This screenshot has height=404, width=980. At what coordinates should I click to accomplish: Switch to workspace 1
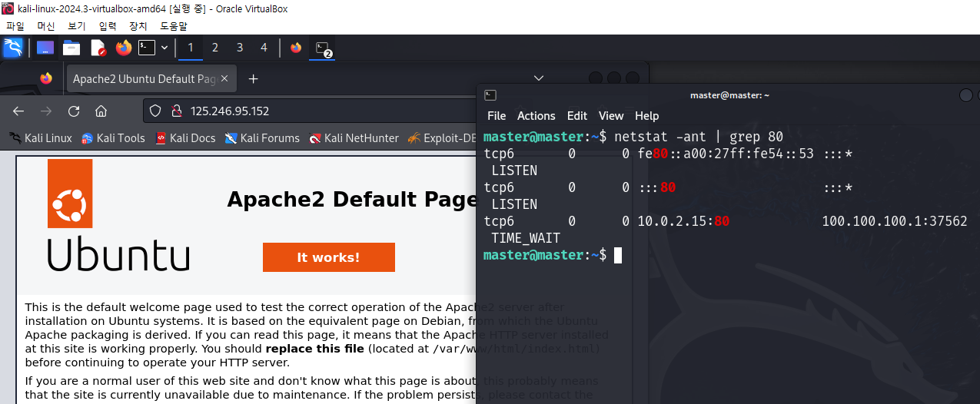point(191,48)
